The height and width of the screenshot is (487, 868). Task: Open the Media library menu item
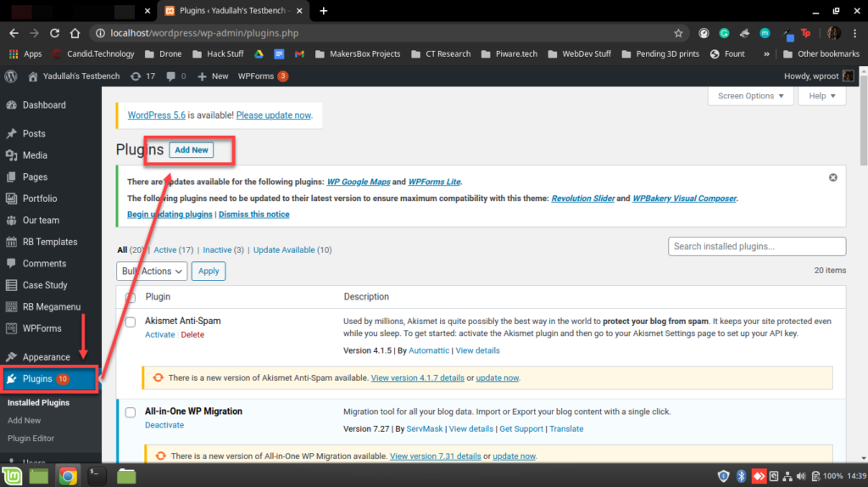coord(35,155)
